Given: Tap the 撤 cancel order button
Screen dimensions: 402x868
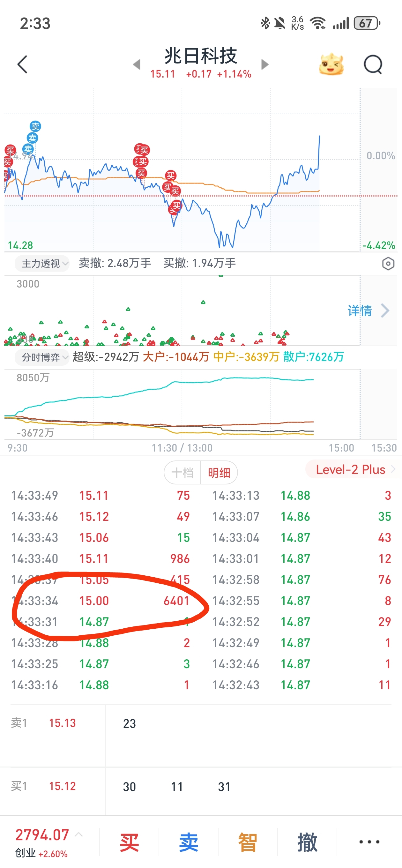Looking at the screenshot, I should click(x=307, y=842).
